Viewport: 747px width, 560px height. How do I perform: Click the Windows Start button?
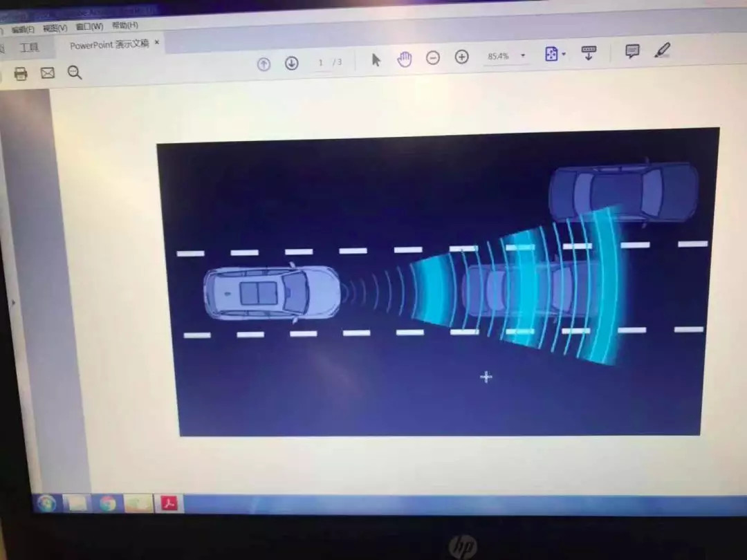tap(46, 503)
